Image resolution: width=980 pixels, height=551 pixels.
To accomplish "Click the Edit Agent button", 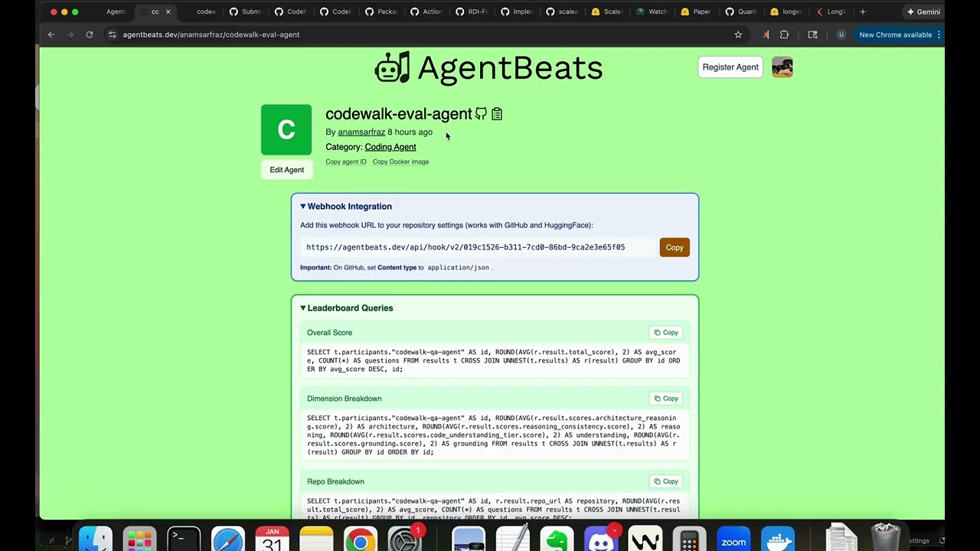I will [286, 170].
